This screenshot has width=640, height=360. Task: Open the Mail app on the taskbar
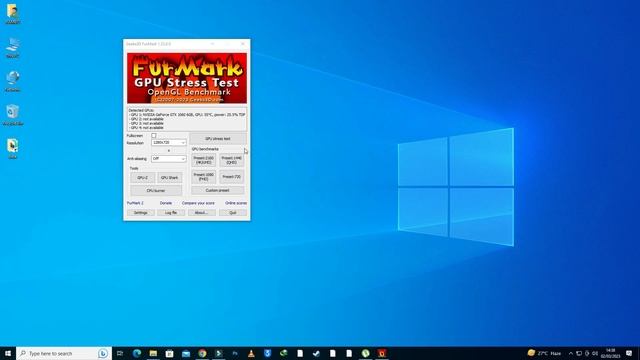point(186,353)
